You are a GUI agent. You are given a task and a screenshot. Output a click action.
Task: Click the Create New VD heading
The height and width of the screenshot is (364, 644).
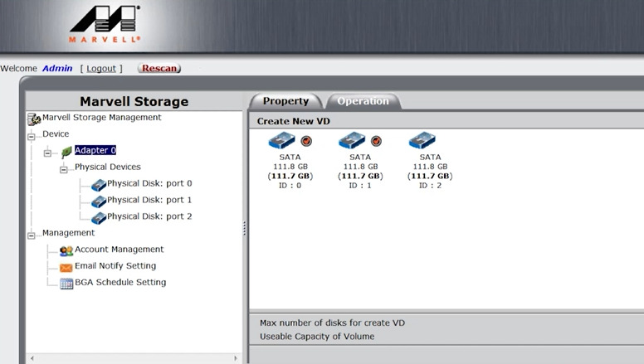pos(293,121)
